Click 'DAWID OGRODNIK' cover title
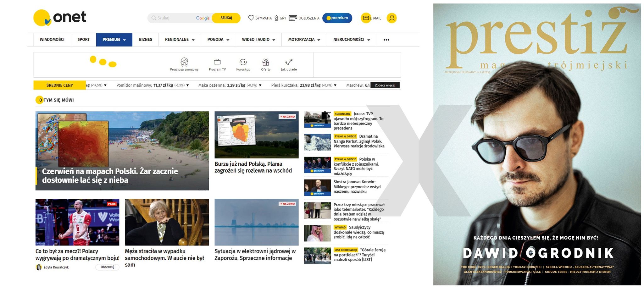 coord(538,253)
